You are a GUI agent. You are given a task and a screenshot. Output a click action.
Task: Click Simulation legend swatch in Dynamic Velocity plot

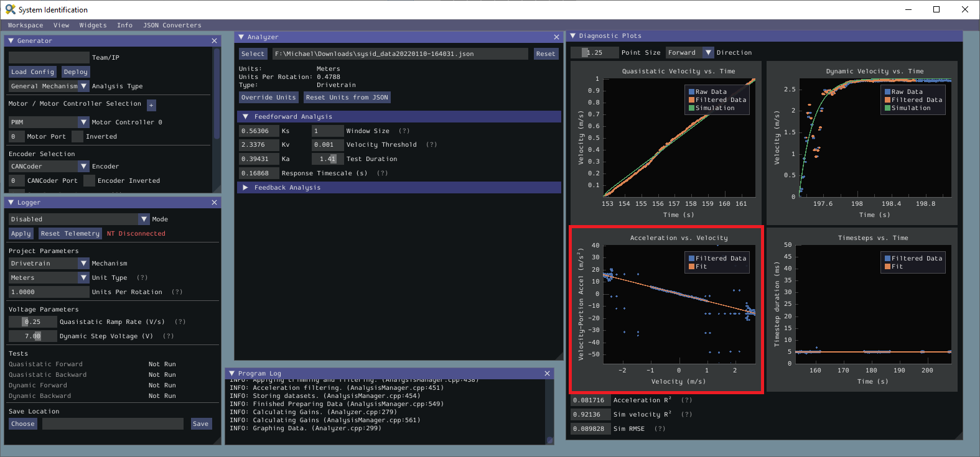click(887, 108)
